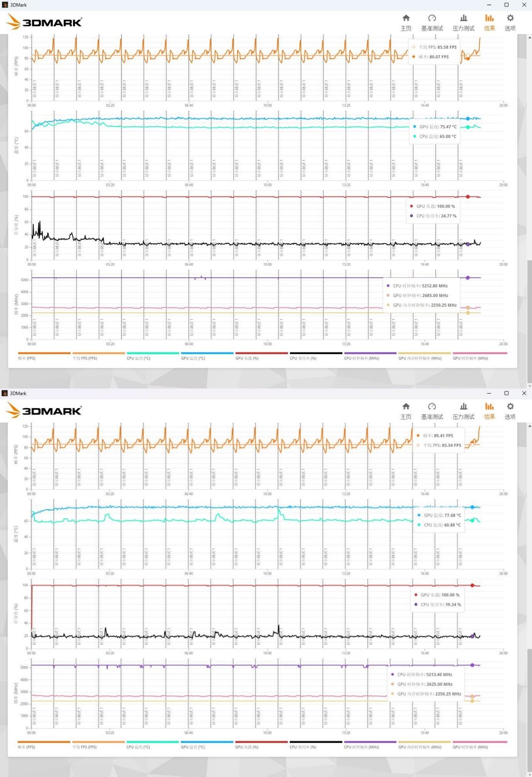Screen dimensions: 532x777
Task: Click the 3DMARK logo in upper window
Action: [44, 22]
